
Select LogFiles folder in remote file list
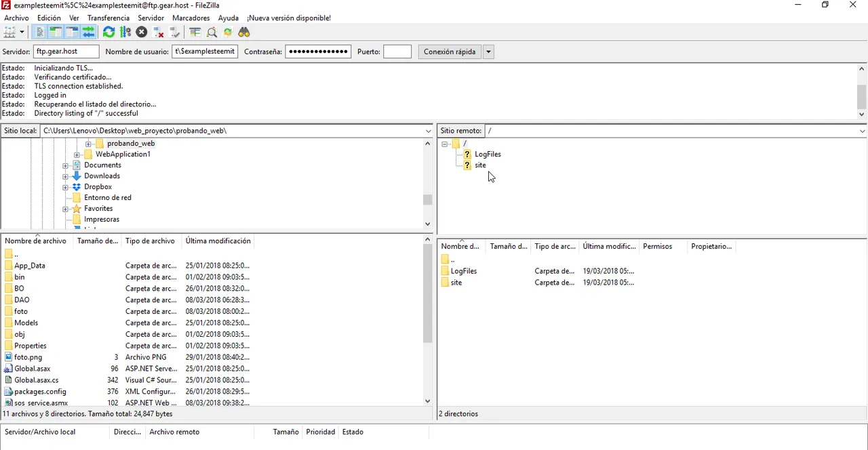tap(463, 271)
